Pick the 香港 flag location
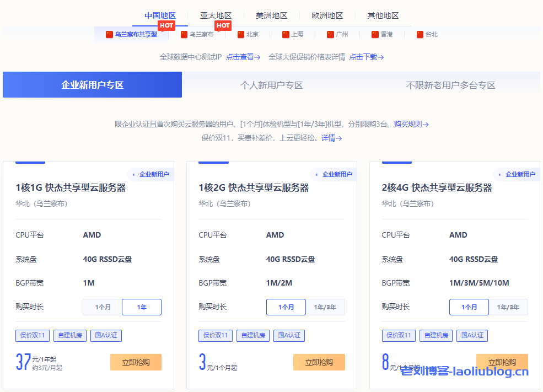The image size is (543, 392). pyautogui.click(x=382, y=34)
